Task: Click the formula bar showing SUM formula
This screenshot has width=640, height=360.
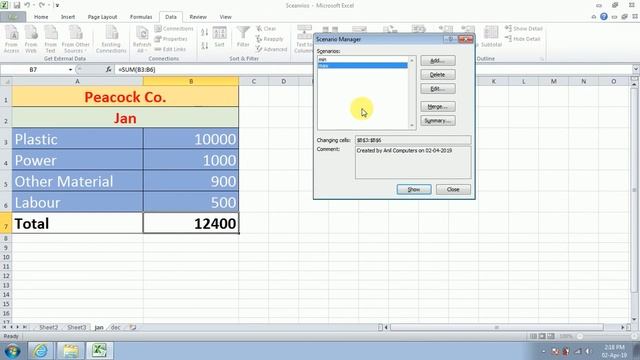Action: tap(373, 70)
